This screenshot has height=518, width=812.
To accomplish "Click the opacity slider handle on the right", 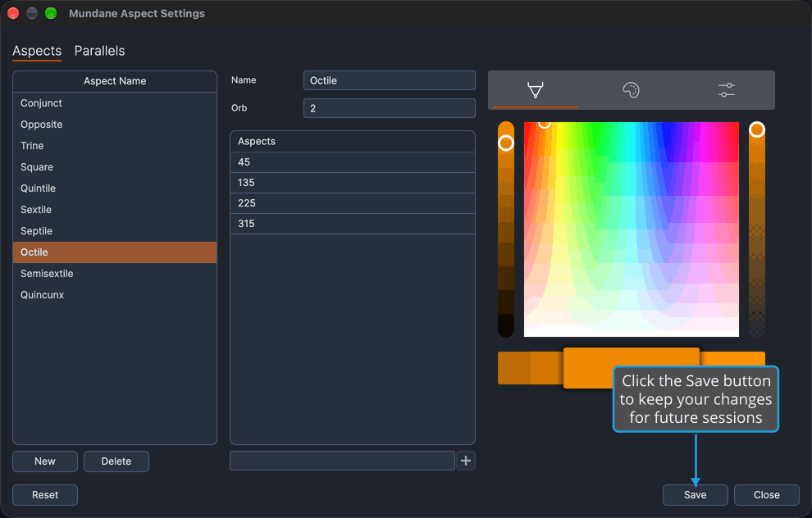I will tap(756, 129).
